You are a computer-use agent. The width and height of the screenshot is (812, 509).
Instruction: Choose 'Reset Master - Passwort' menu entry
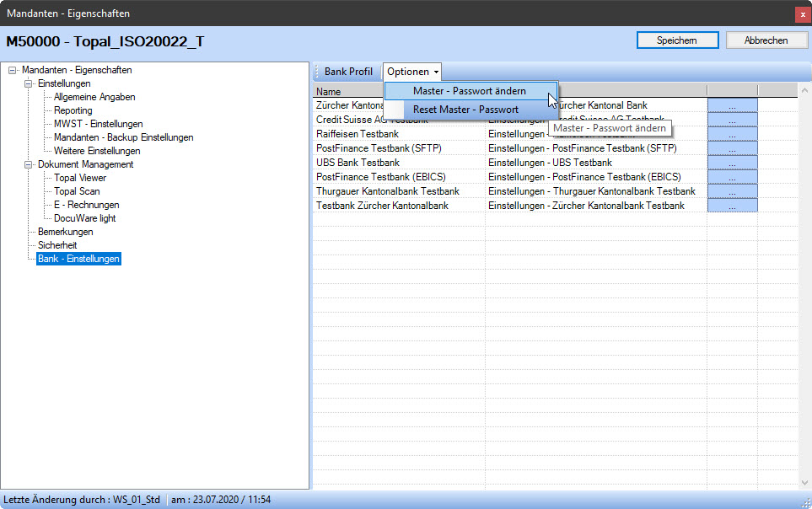coord(465,110)
